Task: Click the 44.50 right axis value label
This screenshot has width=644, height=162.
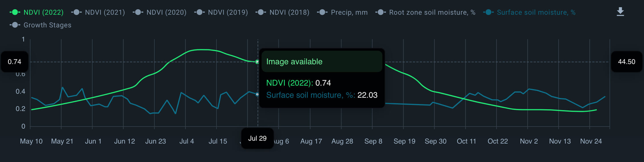Action: tap(626, 62)
